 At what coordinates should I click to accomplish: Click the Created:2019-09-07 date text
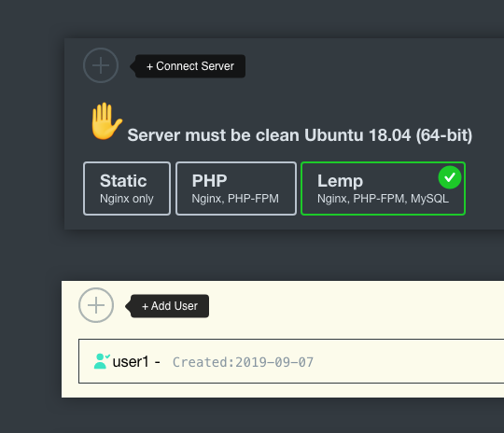pos(243,362)
